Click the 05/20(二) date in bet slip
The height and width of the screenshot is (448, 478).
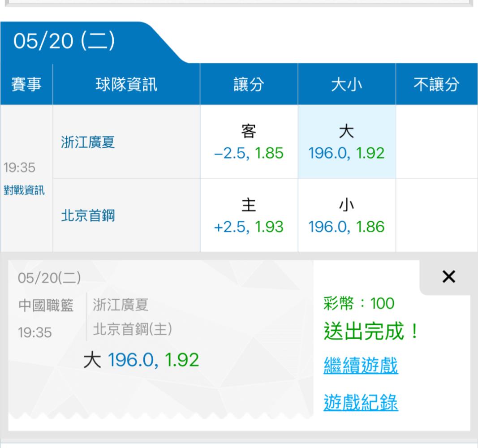(x=49, y=278)
